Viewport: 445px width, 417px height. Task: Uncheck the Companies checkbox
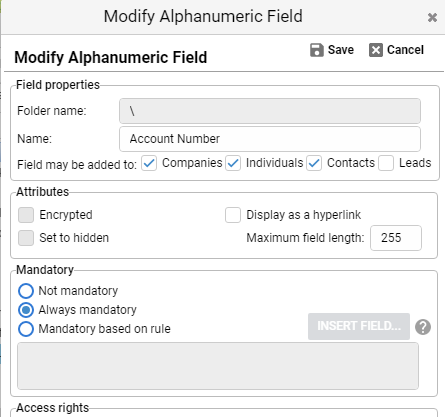point(149,163)
